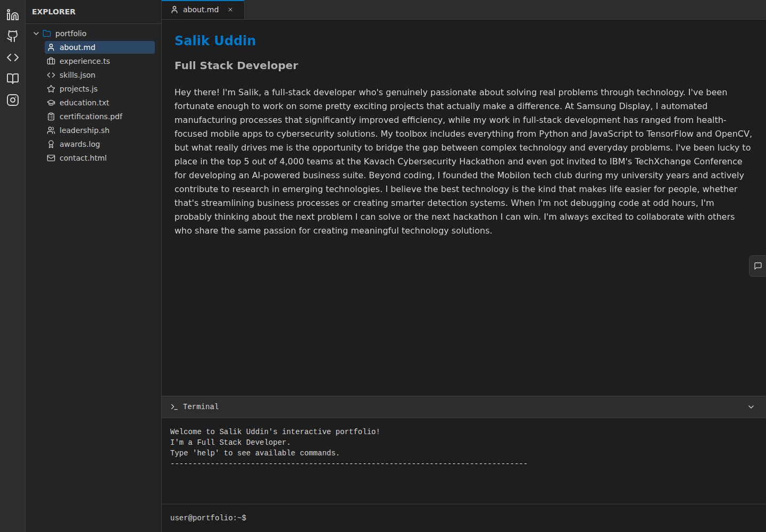Open the LinkedIn profile icon
This screenshot has width=766, height=532.
(x=13, y=15)
